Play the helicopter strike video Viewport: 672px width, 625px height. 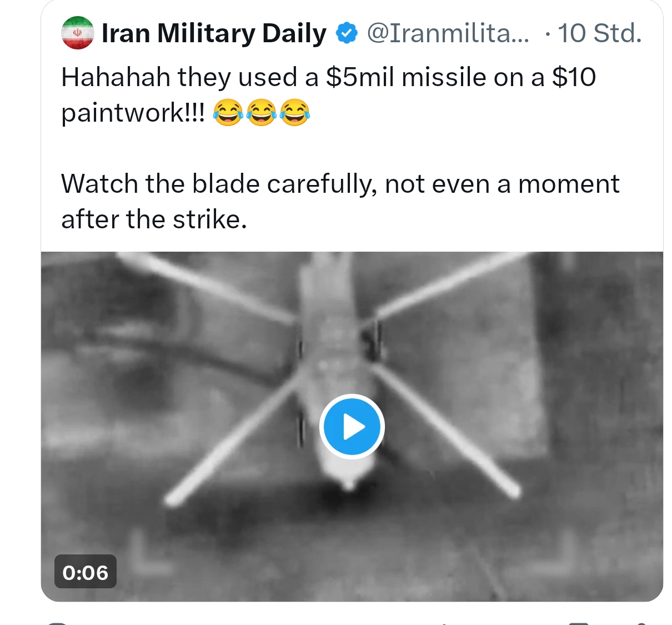pos(352,427)
